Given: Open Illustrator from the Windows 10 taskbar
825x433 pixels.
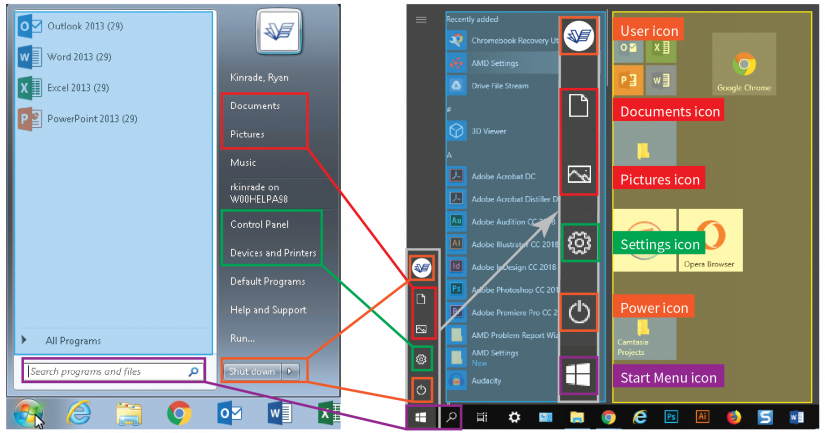Looking at the screenshot, I should coord(702,417).
